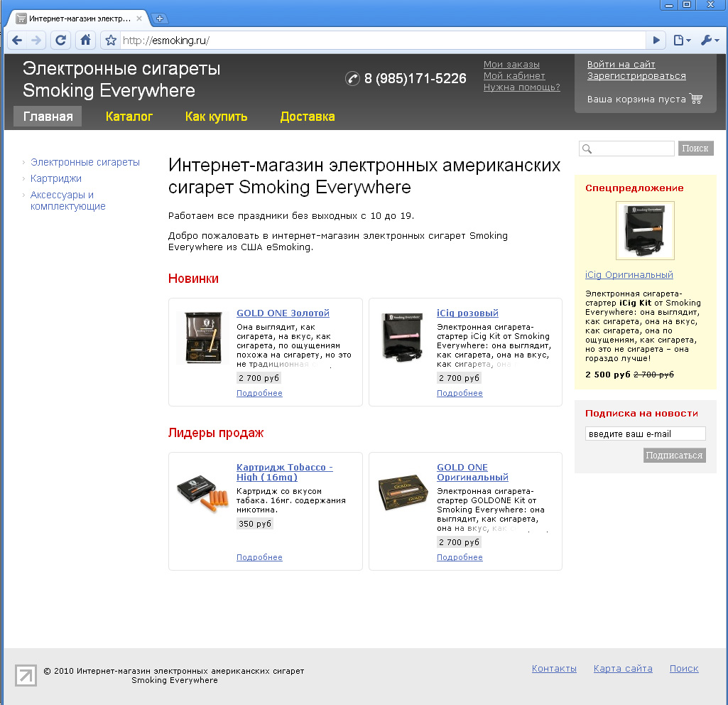Close the Интернет-магазин browser tab
The image size is (728, 705).
pyautogui.click(x=138, y=18)
